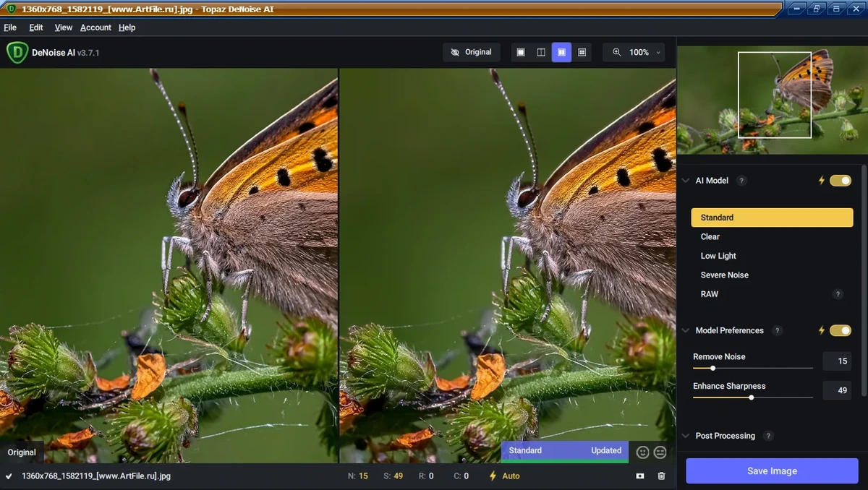The height and width of the screenshot is (490, 868).
Task: Click the Auto text in status bar
Action: point(511,476)
